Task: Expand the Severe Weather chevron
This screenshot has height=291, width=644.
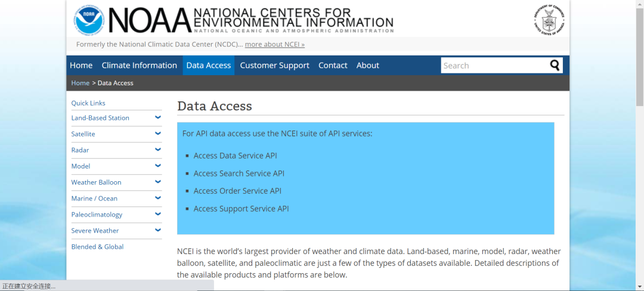Action: tap(158, 230)
